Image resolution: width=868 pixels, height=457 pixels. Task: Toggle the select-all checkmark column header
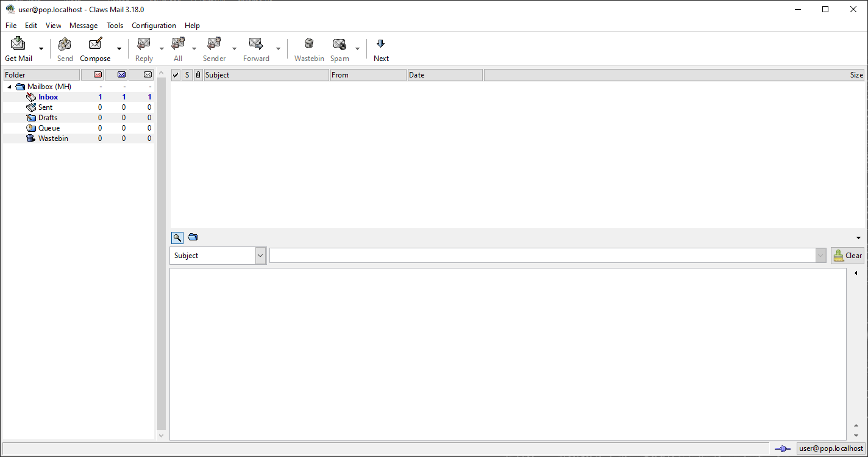tap(176, 74)
